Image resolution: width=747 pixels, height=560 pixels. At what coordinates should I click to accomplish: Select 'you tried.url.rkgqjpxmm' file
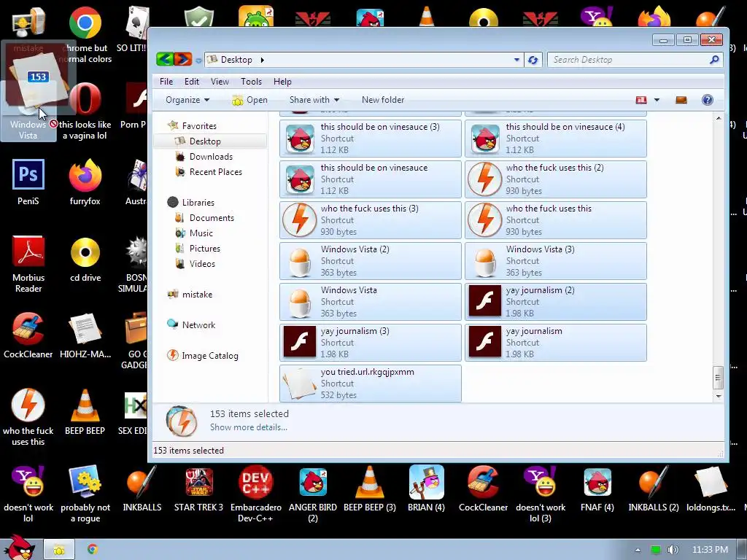(x=370, y=384)
